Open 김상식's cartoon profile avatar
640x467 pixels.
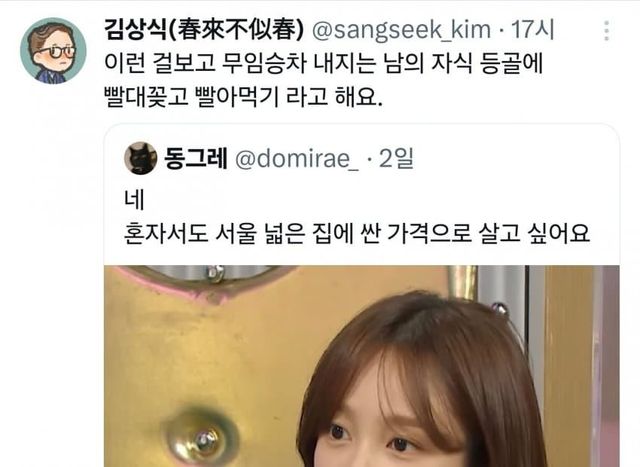(x=53, y=51)
